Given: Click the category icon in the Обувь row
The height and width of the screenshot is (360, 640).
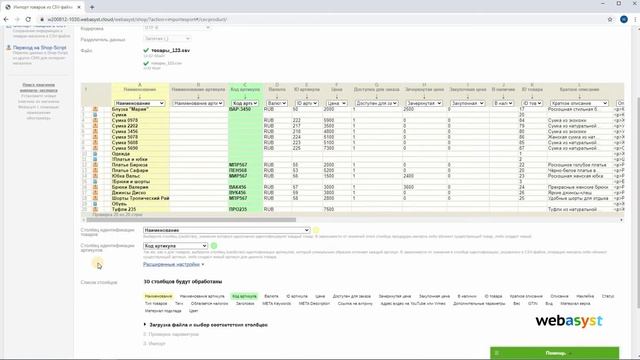Looking at the screenshot, I should 95,204.
